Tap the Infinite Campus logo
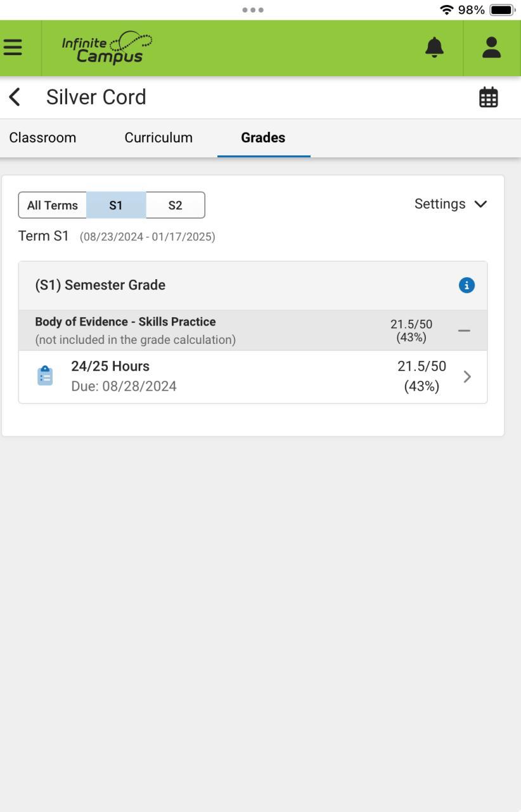The image size is (521, 812). coord(106,48)
